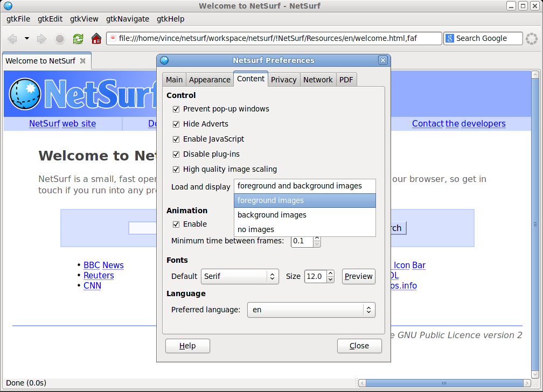Click the URL address bar
Image resolution: width=543 pixels, height=392 pixels.
coord(274,38)
